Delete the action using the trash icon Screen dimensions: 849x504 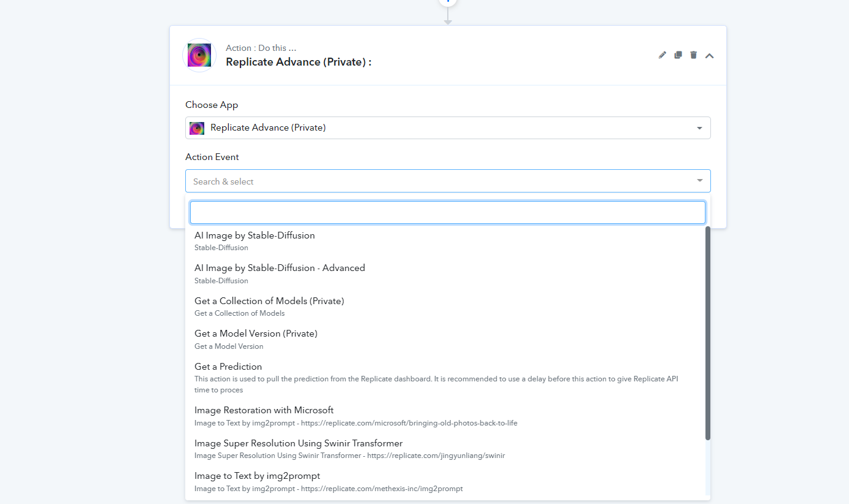694,55
